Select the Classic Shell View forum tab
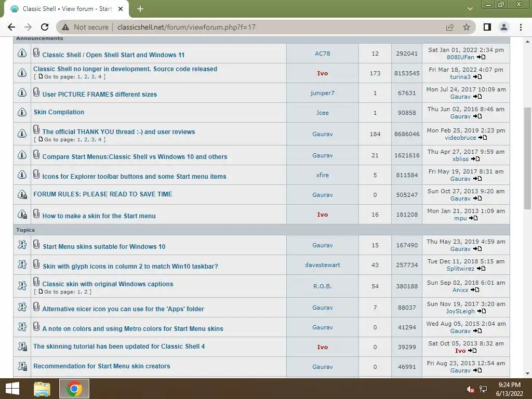Screen dimensions: 532x399 point(66,9)
